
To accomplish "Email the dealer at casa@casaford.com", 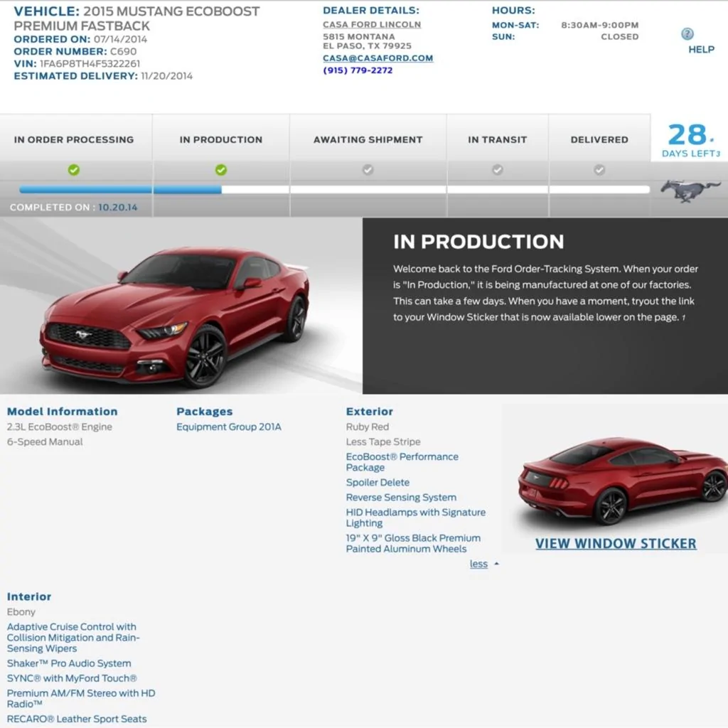I will [x=378, y=58].
